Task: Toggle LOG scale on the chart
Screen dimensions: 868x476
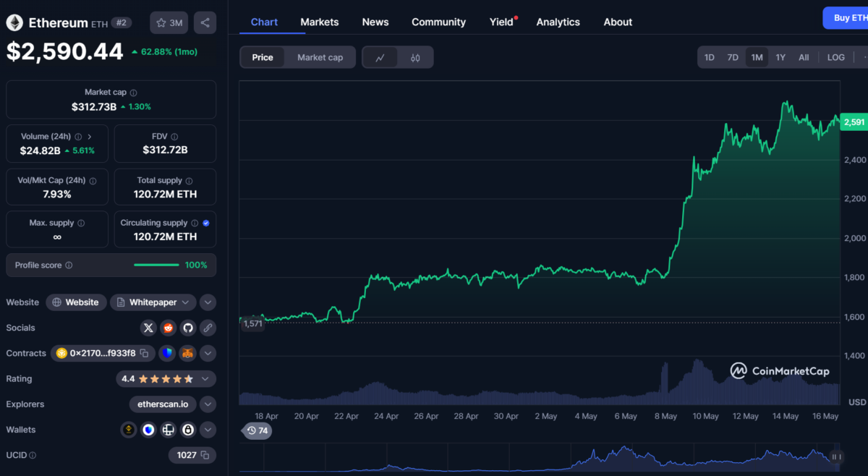Action: 835,57
